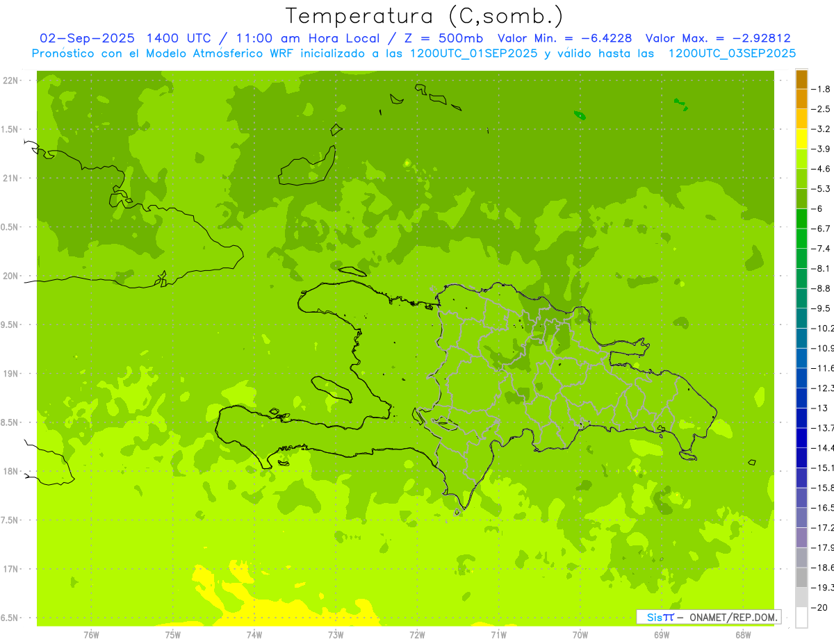Click the '75W' longitude label
This screenshot has width=834, height=644.
pyautogui.click(x=173, y=635)
